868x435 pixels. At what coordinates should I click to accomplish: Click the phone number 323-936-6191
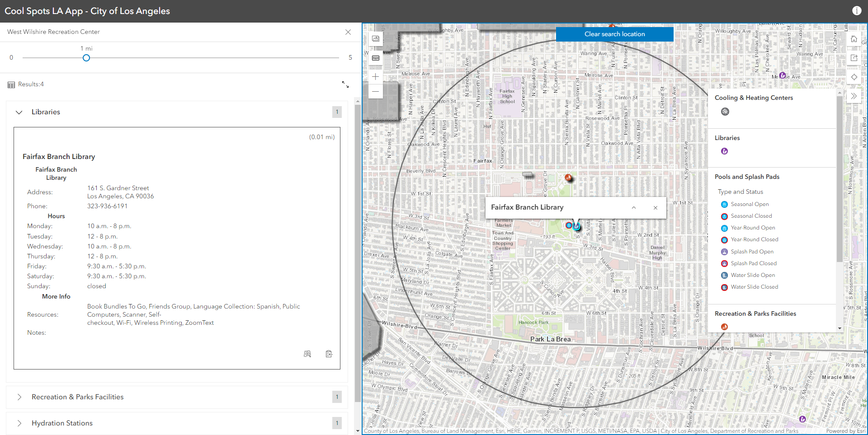tap(107, 206)
